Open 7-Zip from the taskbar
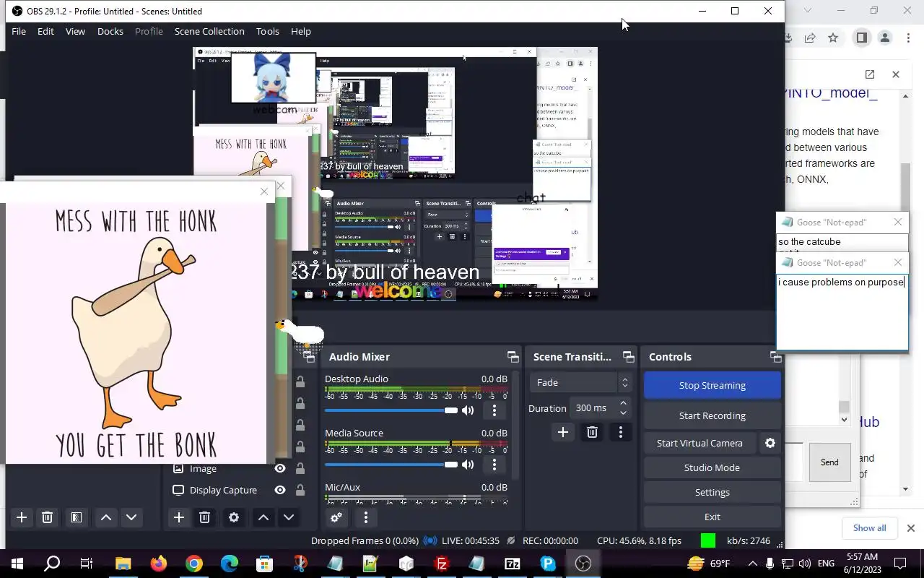Image resolution: width=924 pixels, height=578 pixels. tap(513, 564)
